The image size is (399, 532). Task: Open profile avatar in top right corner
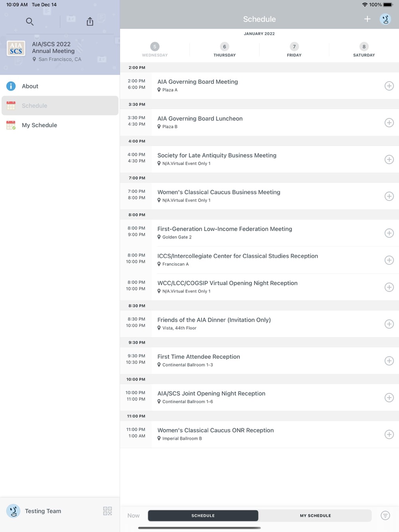(x=385, y=19)
